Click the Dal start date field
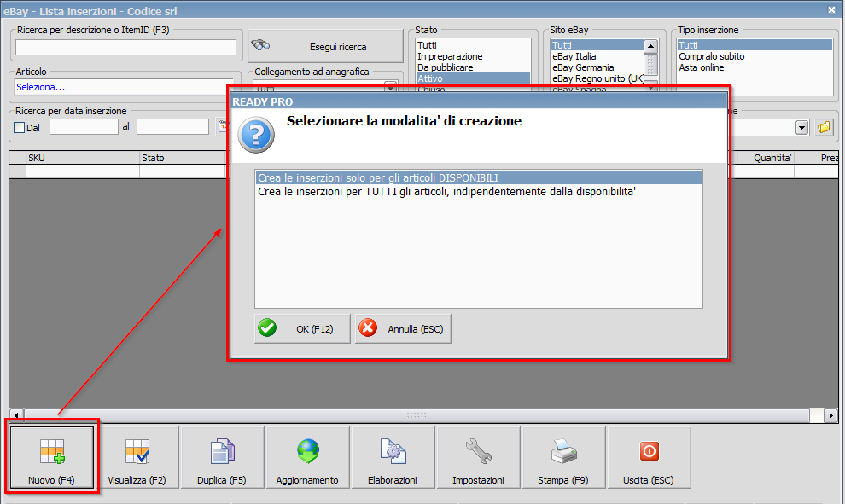 point(84,127)
